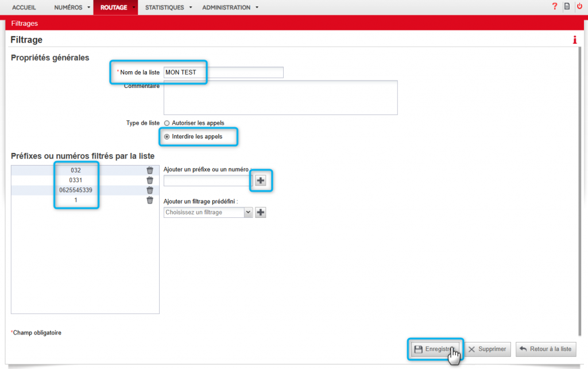Open help with red question mark icon
588x369 pixels.
click(x=555, y=7)
